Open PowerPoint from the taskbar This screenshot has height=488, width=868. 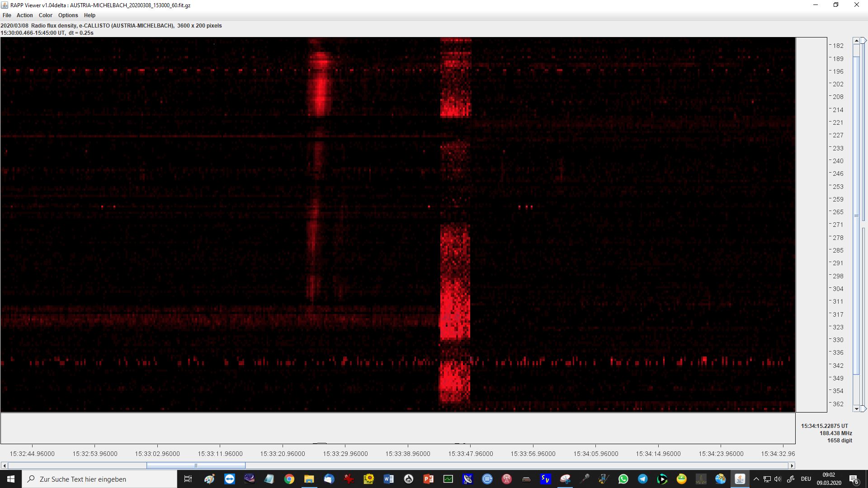click(429, 479)
